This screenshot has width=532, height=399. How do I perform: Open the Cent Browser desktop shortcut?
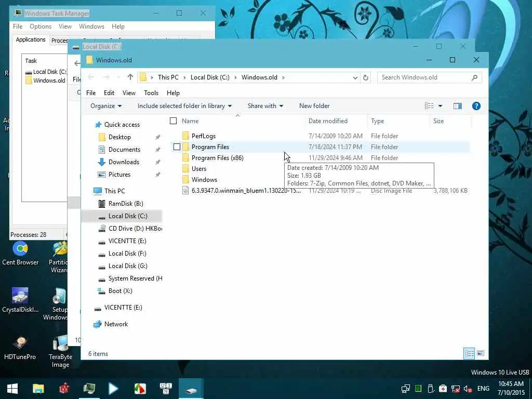click(x=20, y=254)
